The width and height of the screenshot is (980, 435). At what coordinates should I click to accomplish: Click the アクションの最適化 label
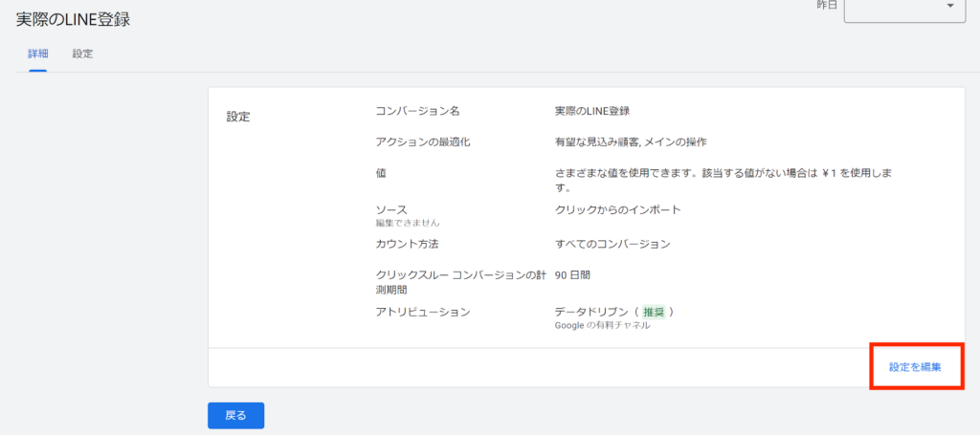click(423, 141)
